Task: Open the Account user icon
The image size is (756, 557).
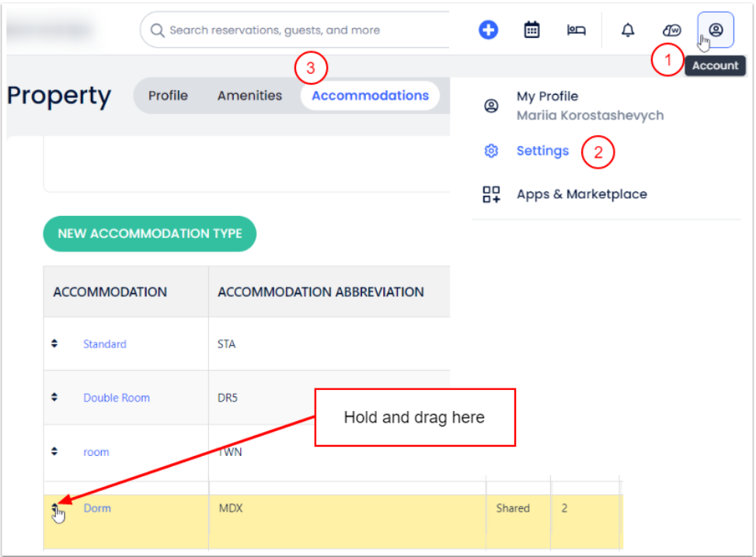Action: [716, 30]
